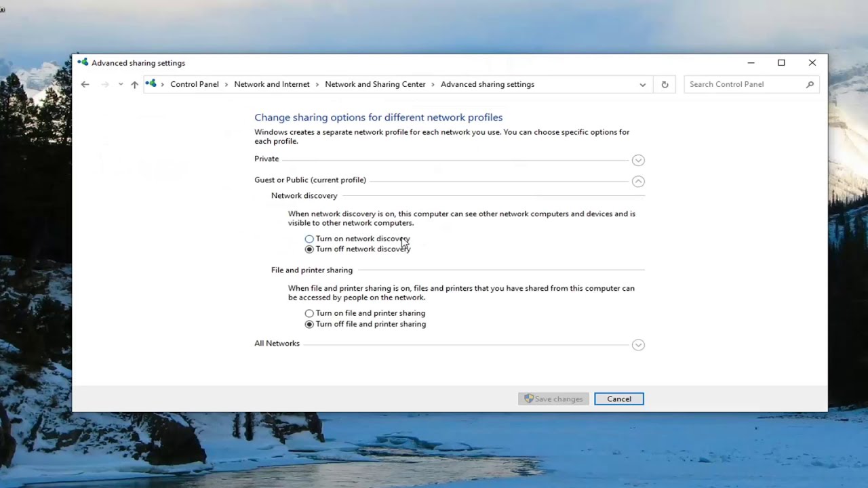Screen dimensions: 868x488
Task: Navigate to Control Panel breadcrumb
Action: [x=195, y=84]
